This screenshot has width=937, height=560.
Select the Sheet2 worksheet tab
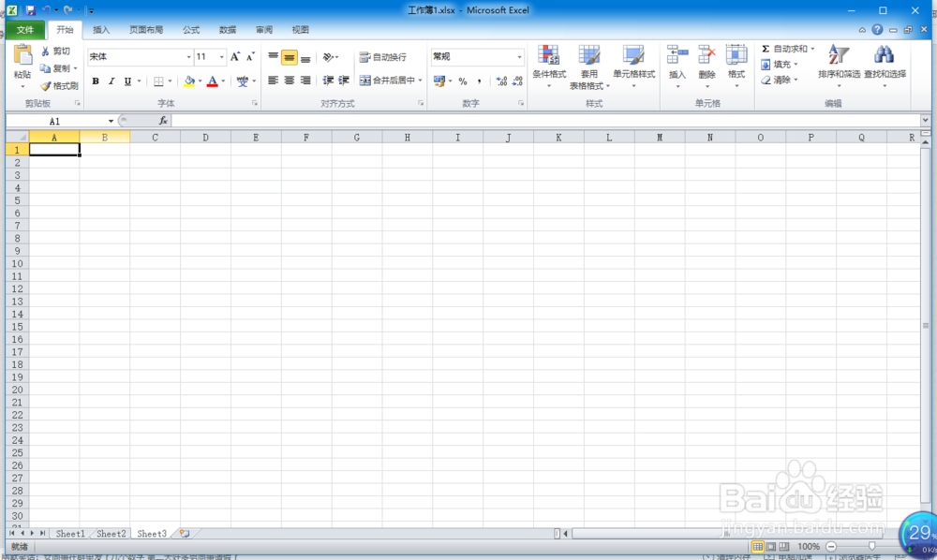112,534
